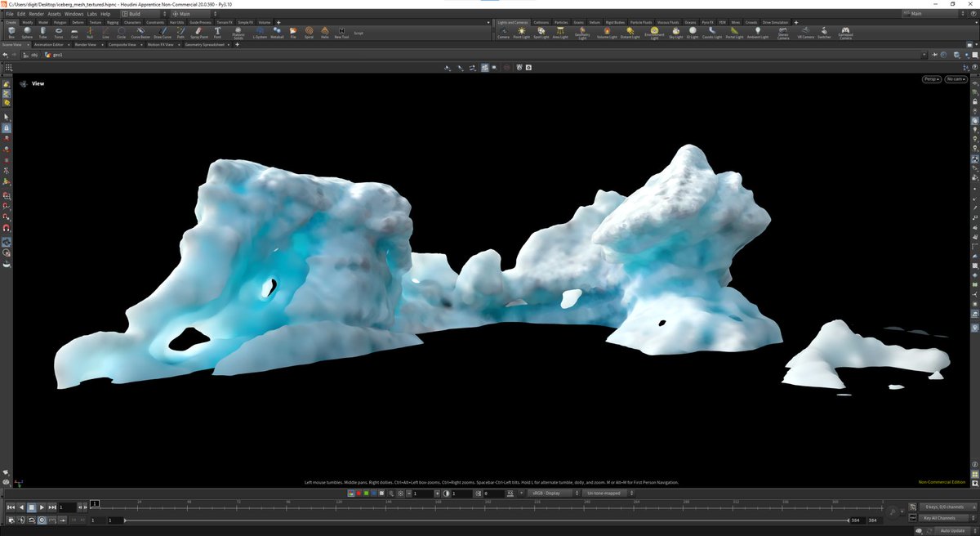Add a VR Camera
Screen dimensions: 980x536
click(804, 33)
